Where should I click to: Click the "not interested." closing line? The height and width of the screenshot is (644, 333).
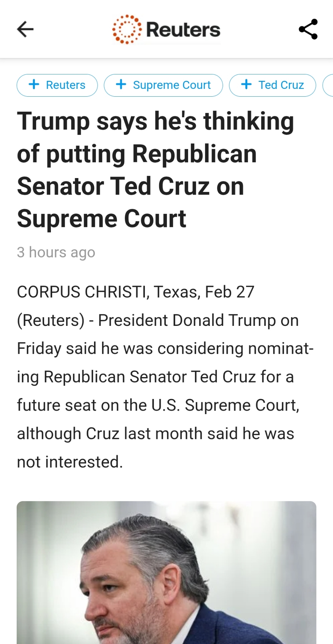pos(70,462)
